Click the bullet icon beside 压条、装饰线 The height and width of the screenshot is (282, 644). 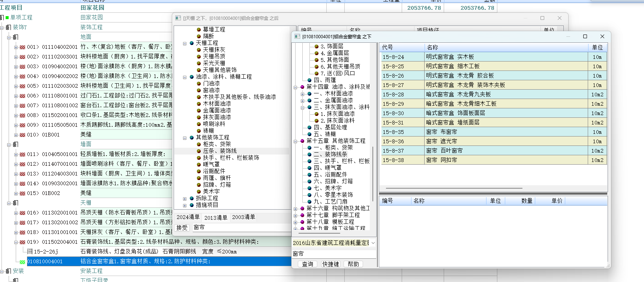(x=199, y=151)
